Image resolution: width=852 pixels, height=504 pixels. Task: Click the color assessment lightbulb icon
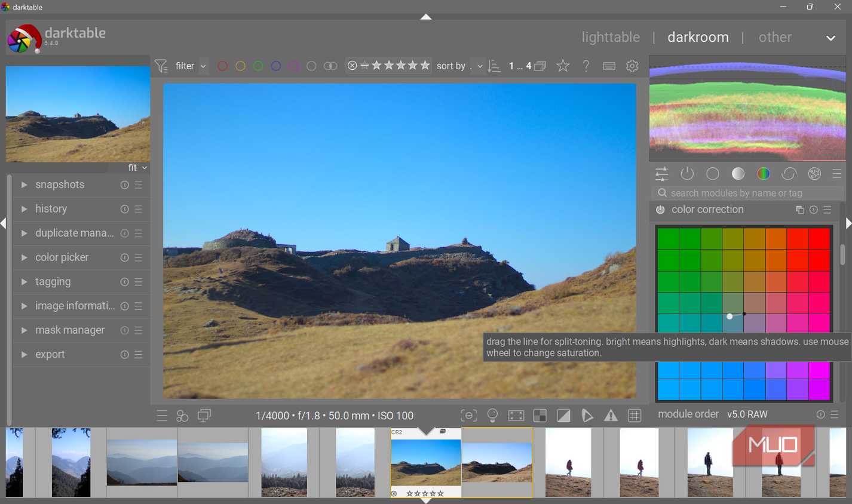pos(492,416)
